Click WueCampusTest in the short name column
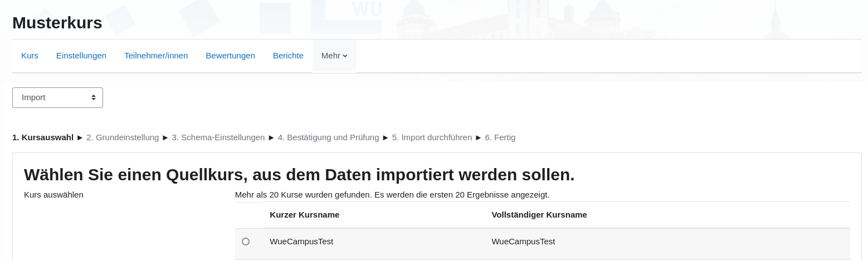The image size is (868, 261). click(x=301, y=242)
